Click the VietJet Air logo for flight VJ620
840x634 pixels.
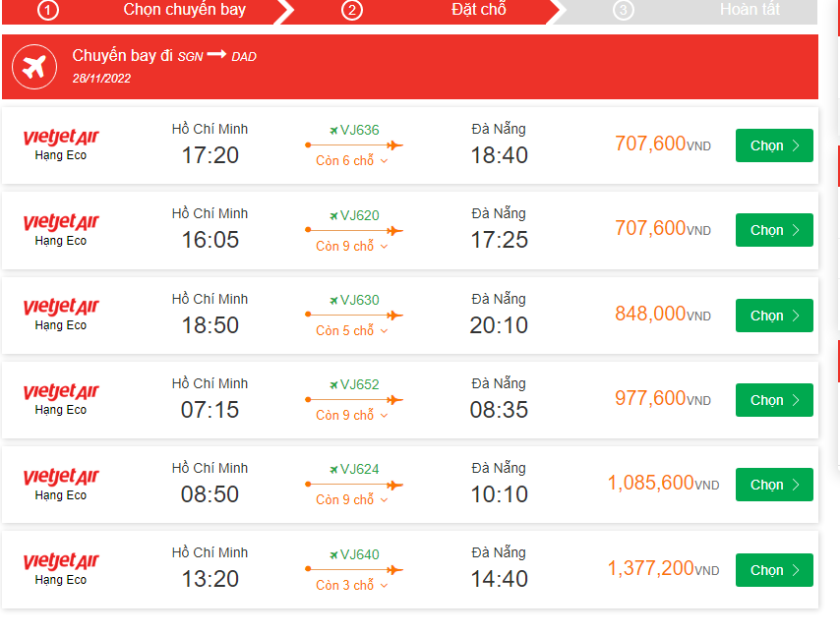click(x=61, y=222)
